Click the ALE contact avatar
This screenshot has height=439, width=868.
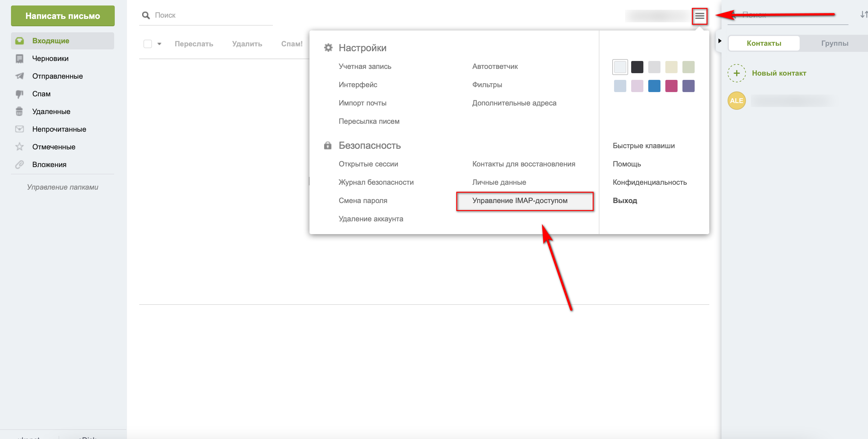coord(736,101)
